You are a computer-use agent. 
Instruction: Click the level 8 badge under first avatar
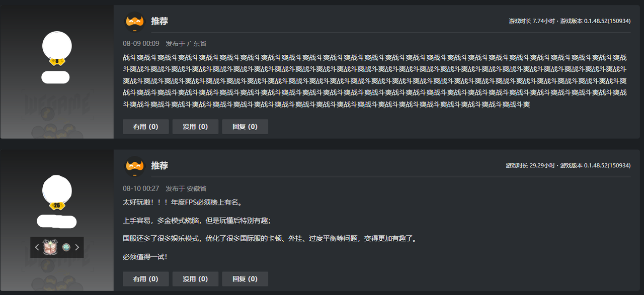tap(57, 61)
